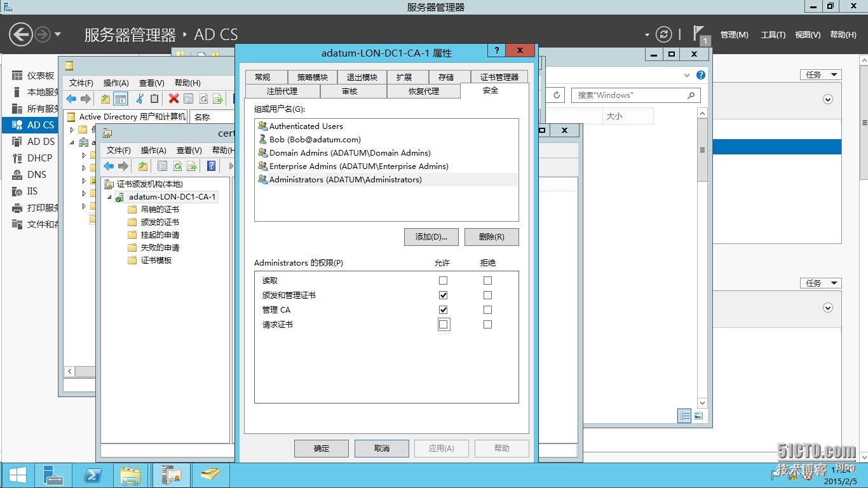Switch to the Recovery Agents (恢复代理) tab
The width and height of the screenshot is (868, 488).
(424, 91)
